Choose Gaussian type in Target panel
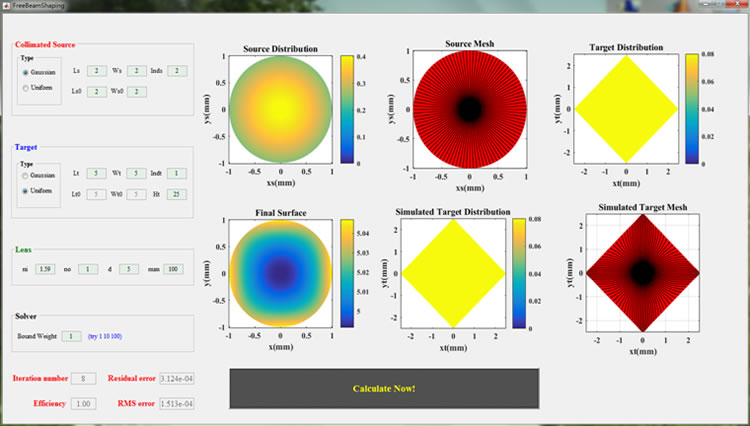This screenshot has height=426, width=750. (x=27, y=175)
